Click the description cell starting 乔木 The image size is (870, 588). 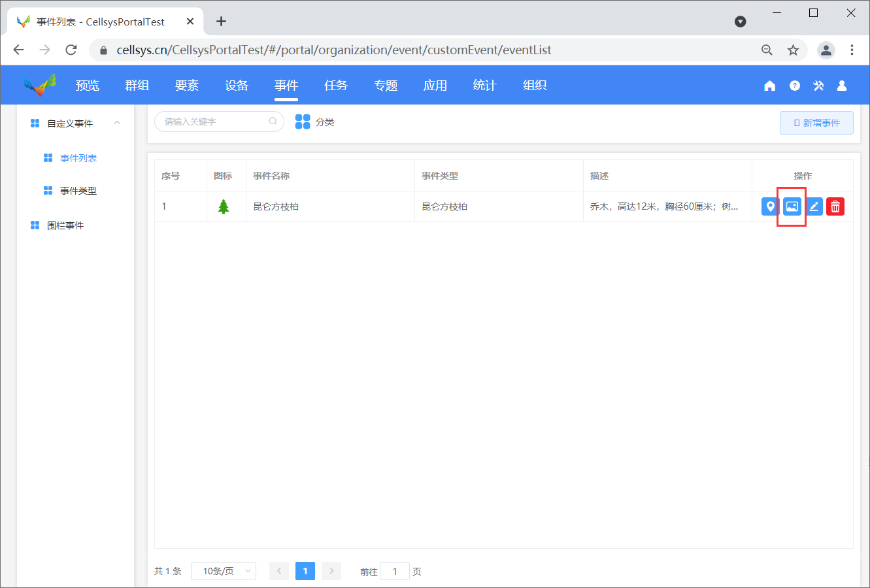point(664,206)
